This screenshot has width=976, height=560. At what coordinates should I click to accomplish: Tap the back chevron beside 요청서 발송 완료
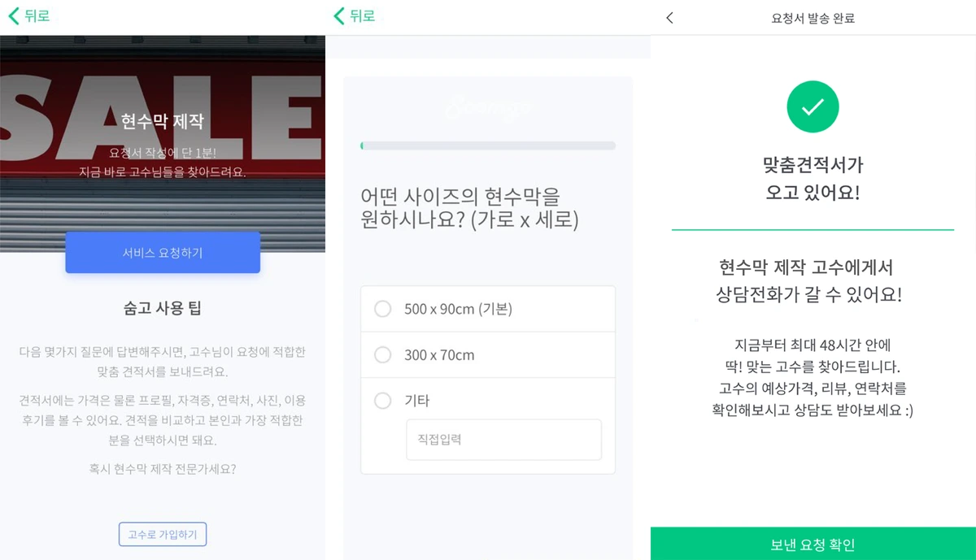(x=669, y=16)
